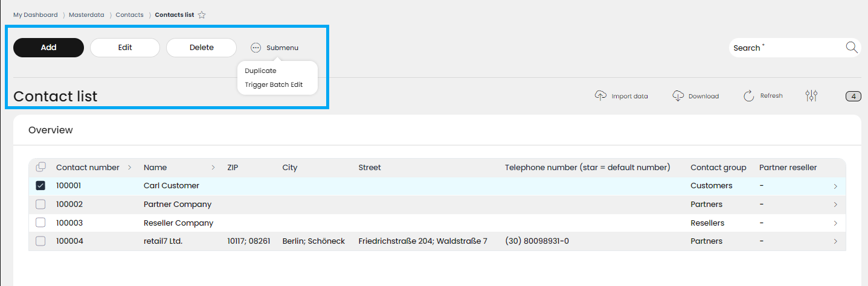868x286 pixels.
Task: Click the chevron beside Contact number header
Action: pyautogui.click(x=129, y=168)
